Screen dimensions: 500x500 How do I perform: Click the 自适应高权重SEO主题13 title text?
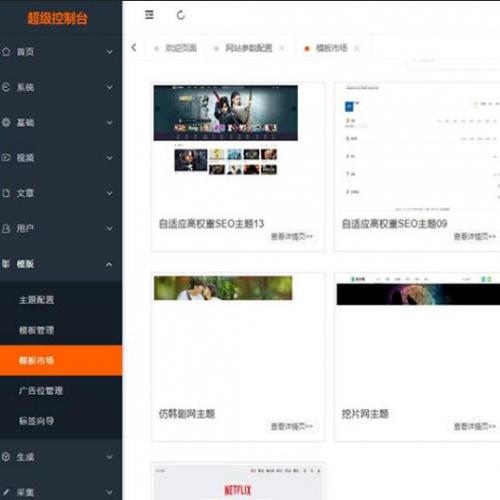211,223
